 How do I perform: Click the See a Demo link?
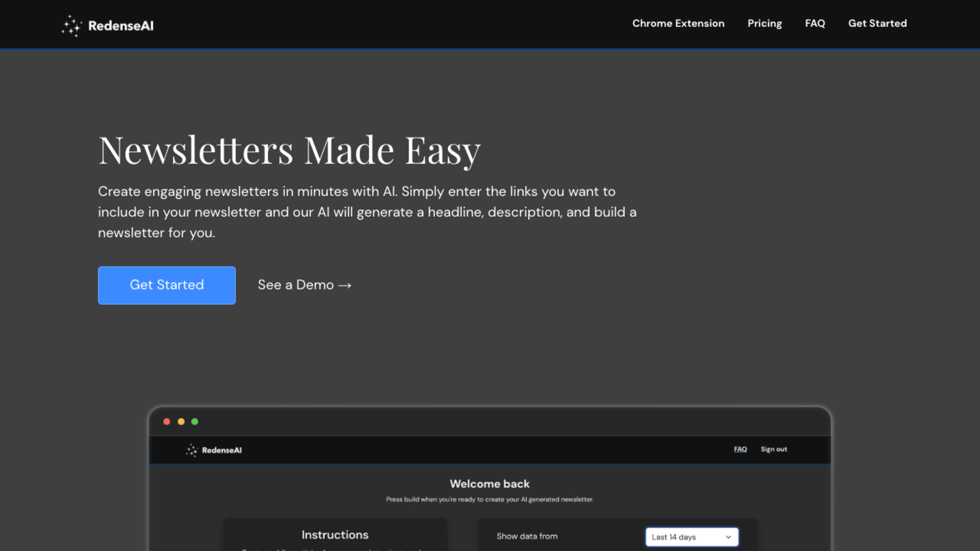[x=296, y=285]
